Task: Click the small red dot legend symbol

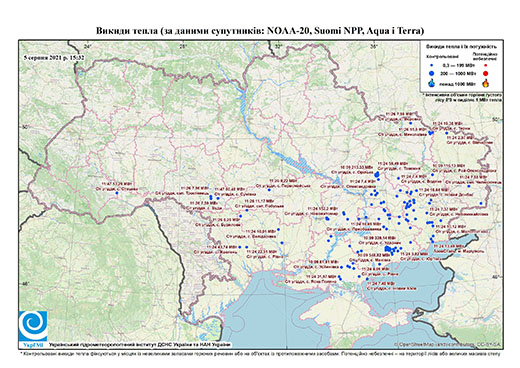Action: click(x=486, y=65)
